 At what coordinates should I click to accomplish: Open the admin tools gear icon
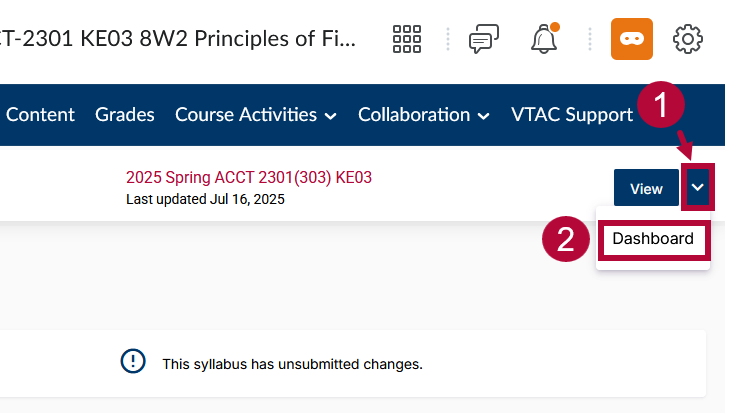pos(688,39)
